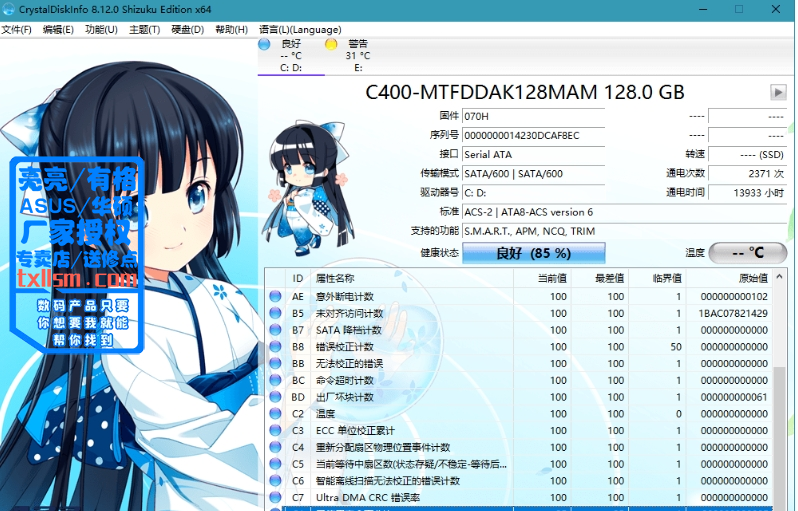798x511 pixels.
Task: Open the 主题(T) menu
Action: 145,30
